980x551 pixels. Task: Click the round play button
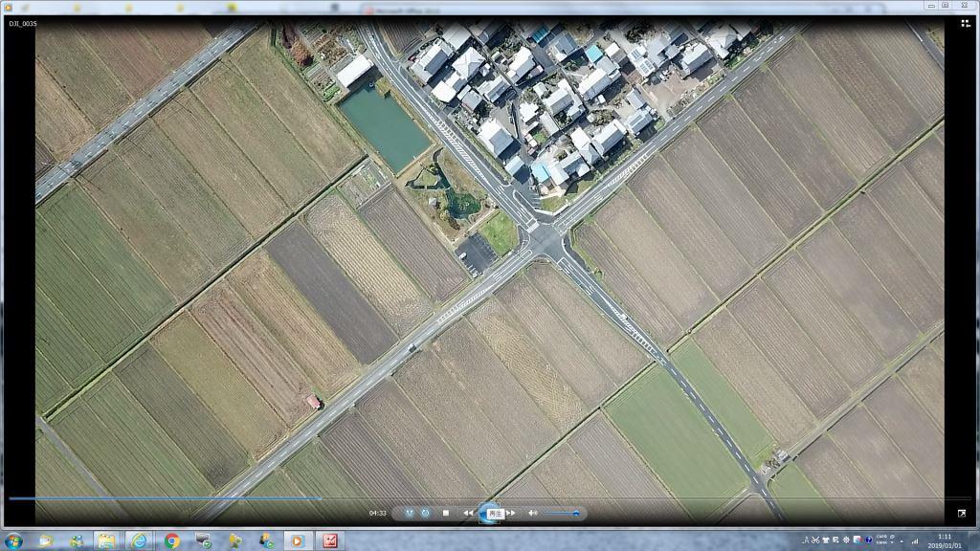(x=490, y=514)
